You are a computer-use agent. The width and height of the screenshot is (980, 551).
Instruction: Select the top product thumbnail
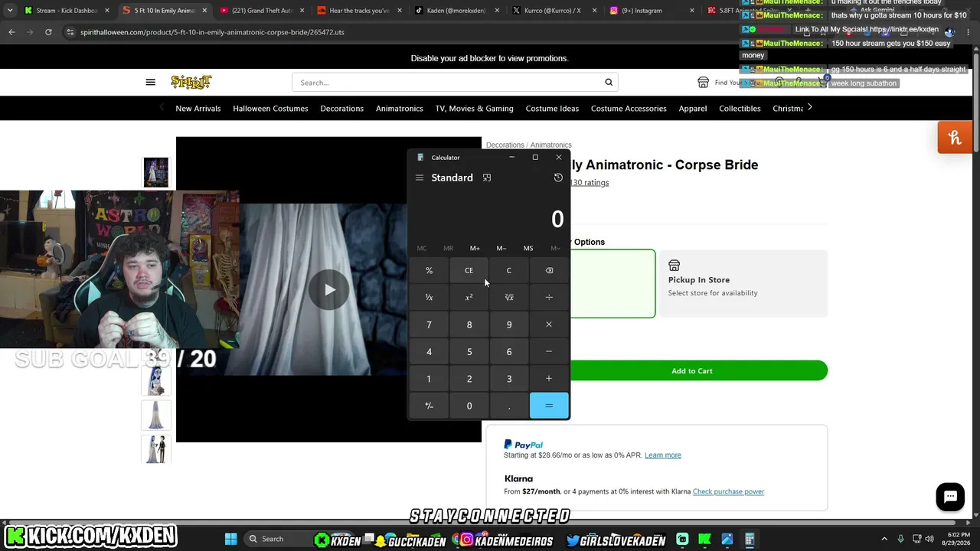pyautogui.click(x=156, y=172)
